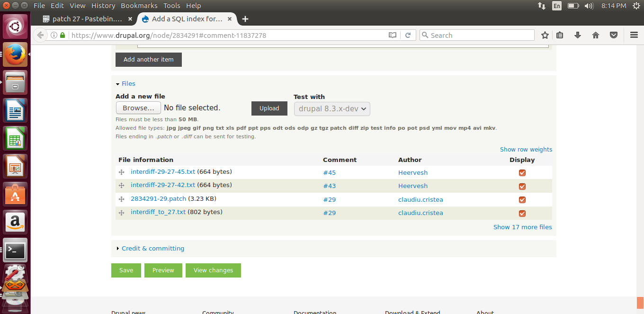
Task: Bookmark this page with the star icon
Action: pyautogui.click(x=545, y=35)
